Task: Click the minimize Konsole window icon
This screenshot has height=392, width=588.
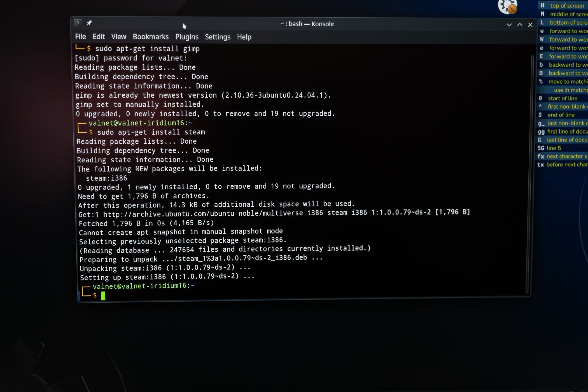Action: click(509, 24)
